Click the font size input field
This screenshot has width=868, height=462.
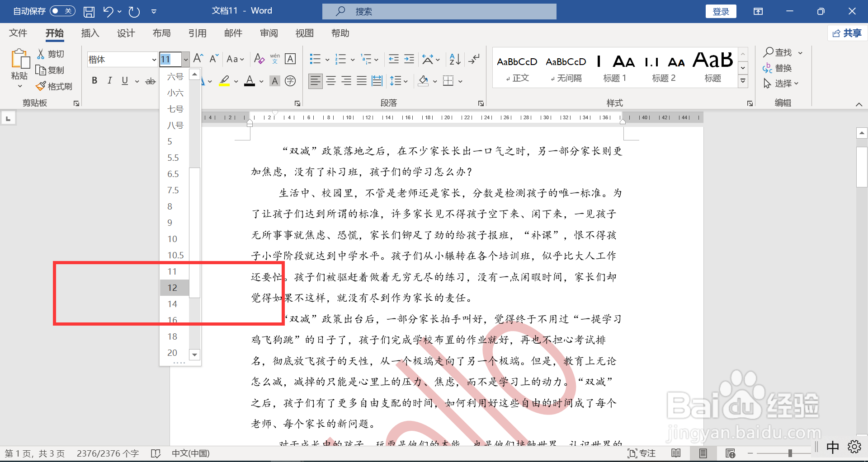pos(170,59)
